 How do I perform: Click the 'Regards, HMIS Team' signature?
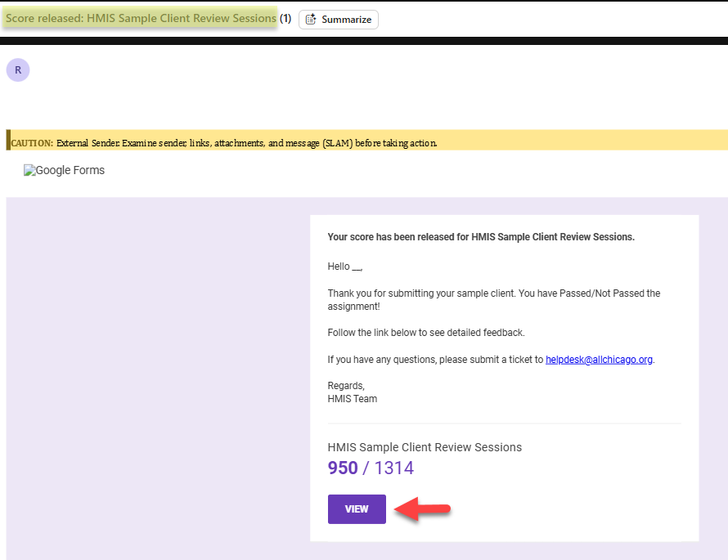pyautogui.click(x=352, y=392)
